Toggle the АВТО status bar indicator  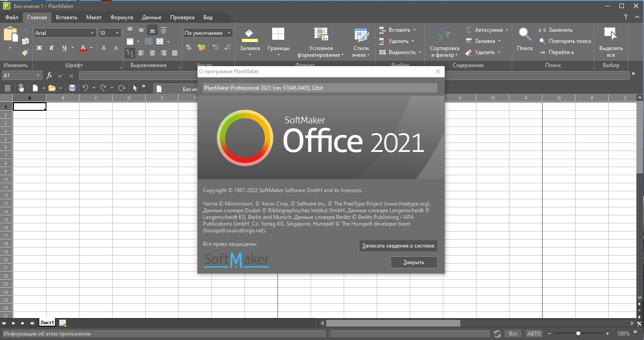[x=534, y=334]
